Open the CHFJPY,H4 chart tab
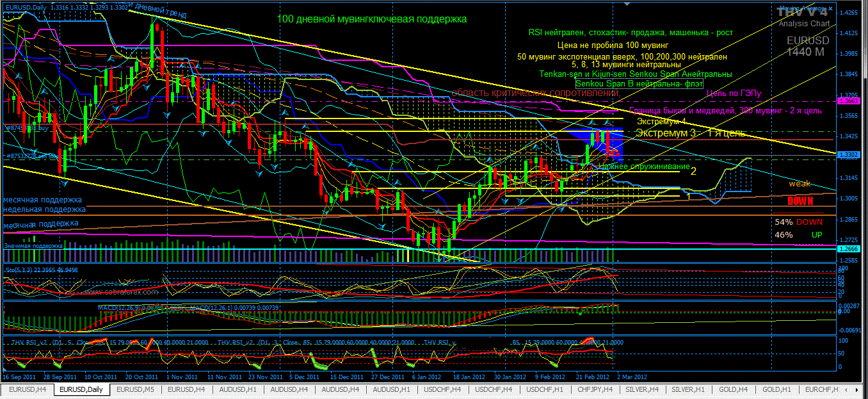The width and height of the screenshot is (868, 399). pyautogui.click(x=593, y=389)
